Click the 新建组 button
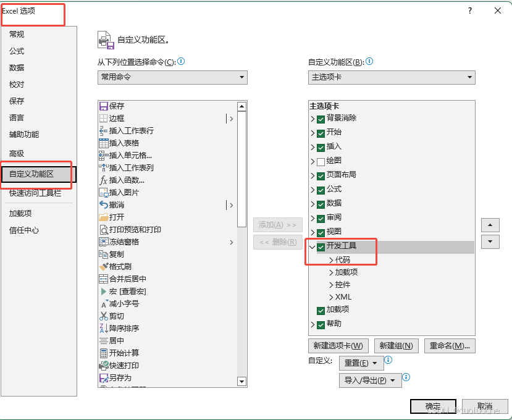Image resolution: width=512 pixels, height=420 pixels. pos(396,346)
